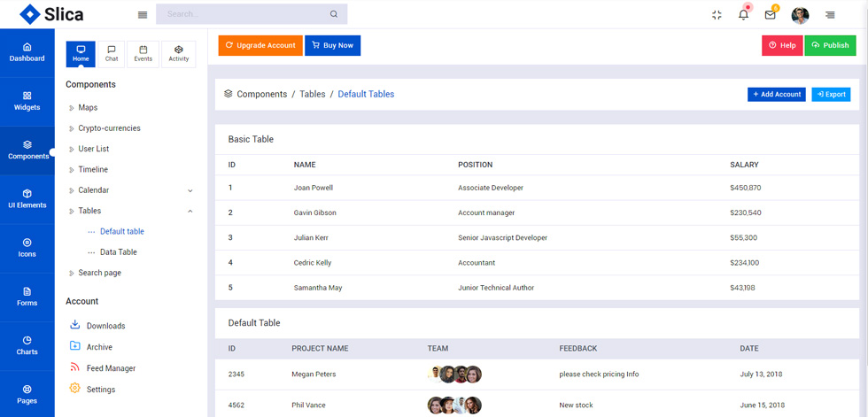Viewport: 868px width, 417px height.
Task: Click the breadcrumb layers icon
Action: click(229, 94)
